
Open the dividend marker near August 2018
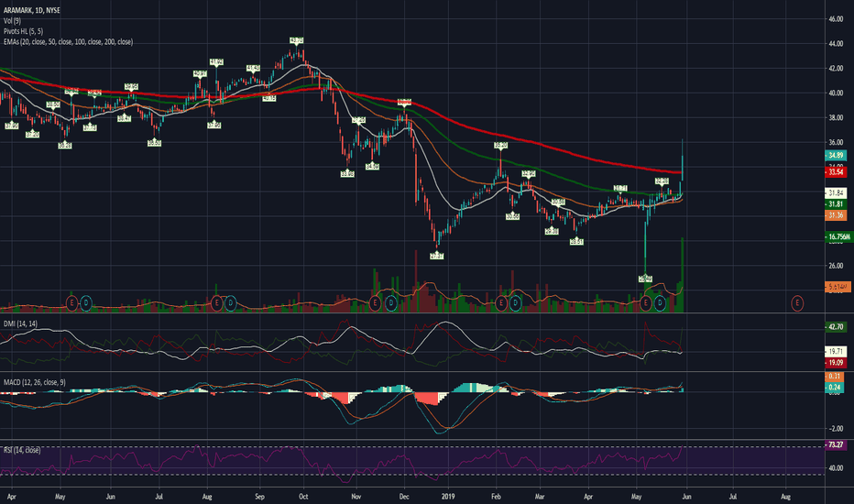click(230, 303)
